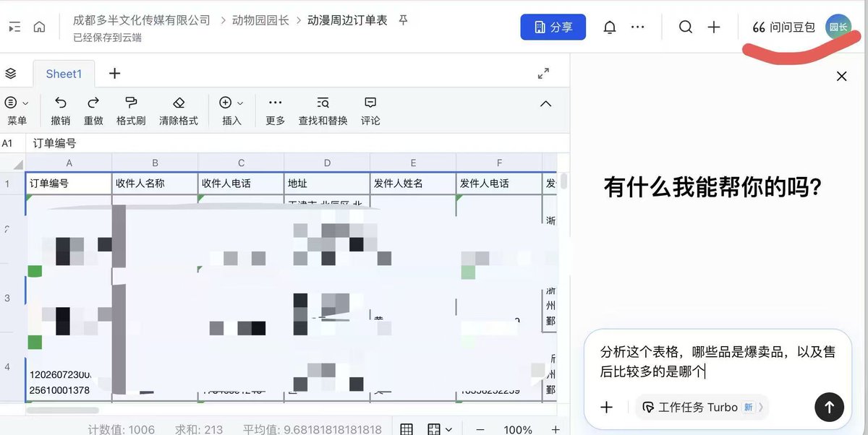
Task: Open 查找和替换 find and replace
Action: click(x=323, y=111)
